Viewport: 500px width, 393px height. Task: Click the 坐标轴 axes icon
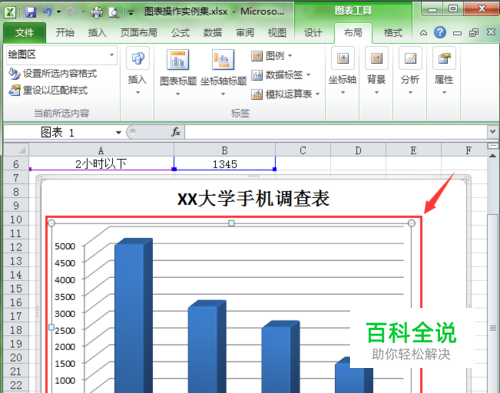click(343, 59)
